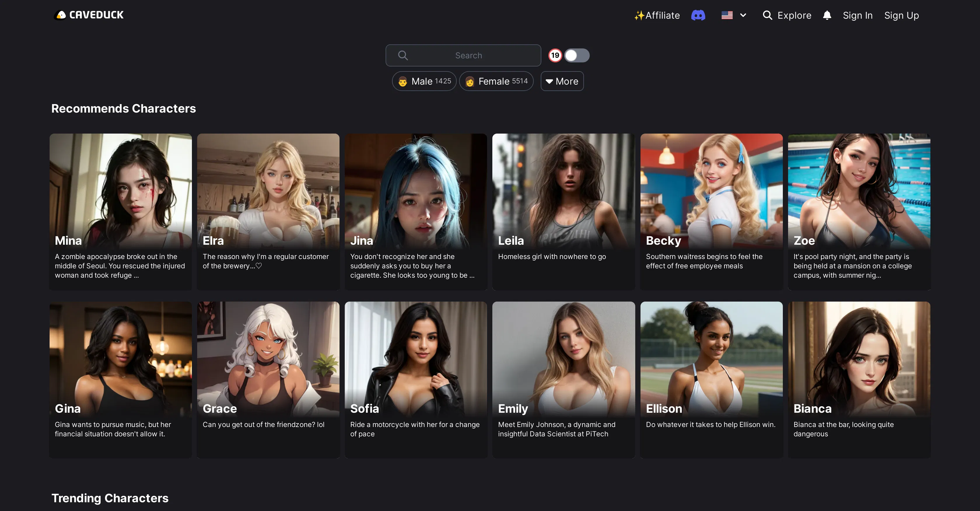Open the Becky character card
The width and height of the screenshot is (980, 511).
coord(711,211)
